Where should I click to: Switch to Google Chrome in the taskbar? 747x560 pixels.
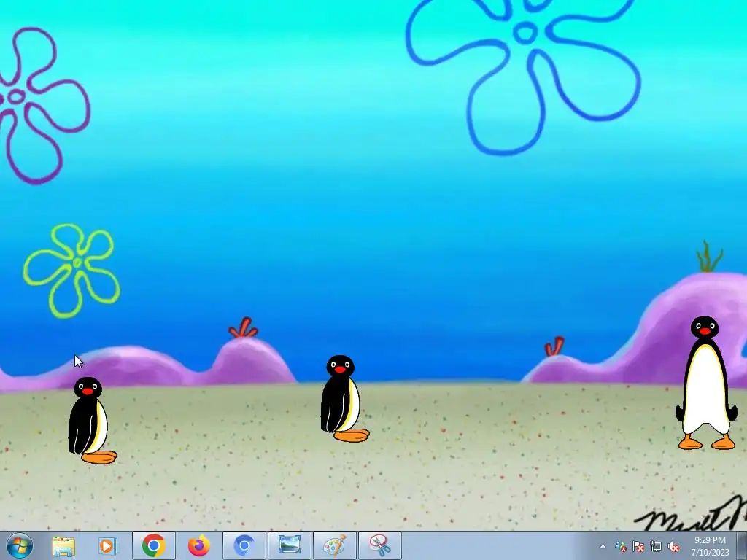(153, 545)
